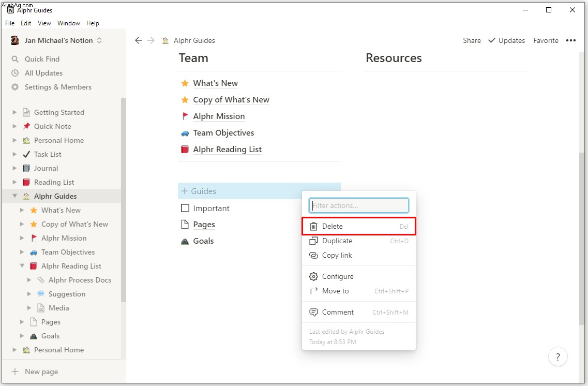Click the New page button

(35, 372)
